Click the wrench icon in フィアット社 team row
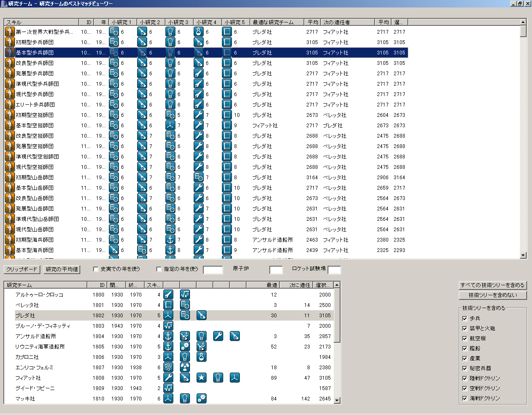The width and height of the screenshot is (532, 415). (x=168, y=378)
